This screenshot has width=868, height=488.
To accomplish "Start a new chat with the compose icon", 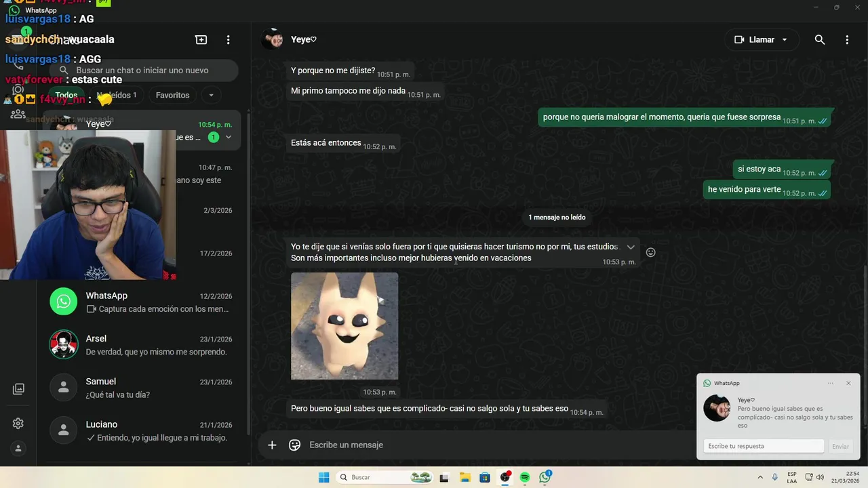I will point(201,40).
